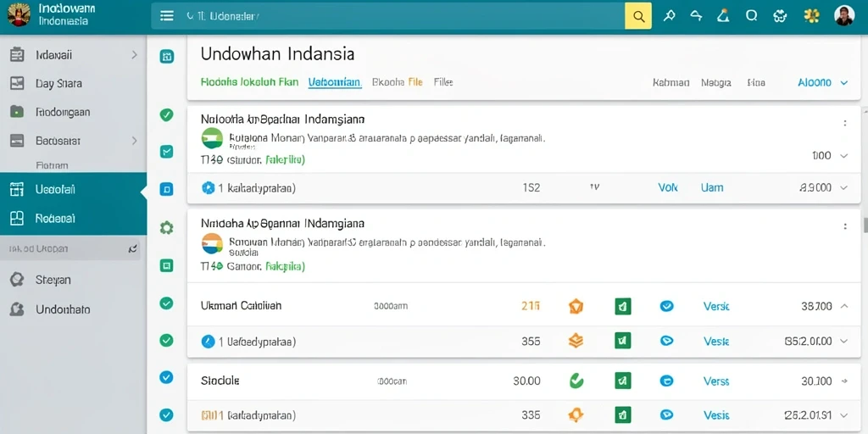The width and height of the screenshot is (868, 434).
Task: Switch to Hodaha Jokoluh Fkan tab
Action: [x=249, y=82]
